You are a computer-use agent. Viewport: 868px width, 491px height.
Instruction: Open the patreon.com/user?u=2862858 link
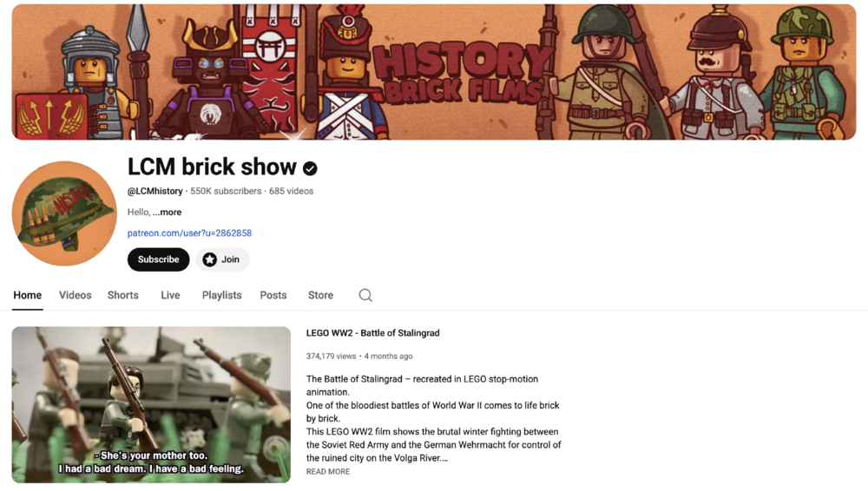pos(189,233)
